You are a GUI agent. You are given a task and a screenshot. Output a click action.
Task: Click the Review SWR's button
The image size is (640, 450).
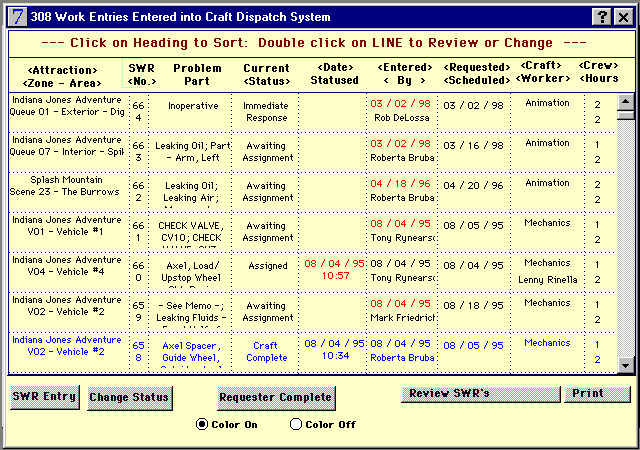[x=481, y=394]
